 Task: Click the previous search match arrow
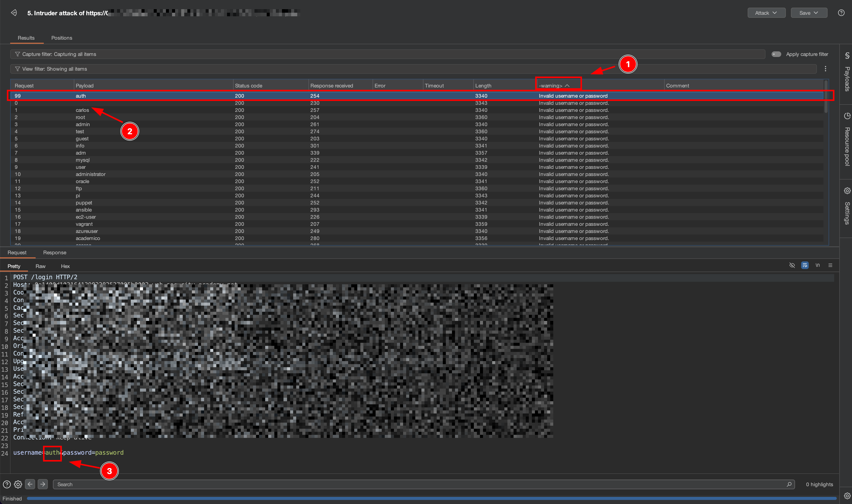(x=30, y=484)
